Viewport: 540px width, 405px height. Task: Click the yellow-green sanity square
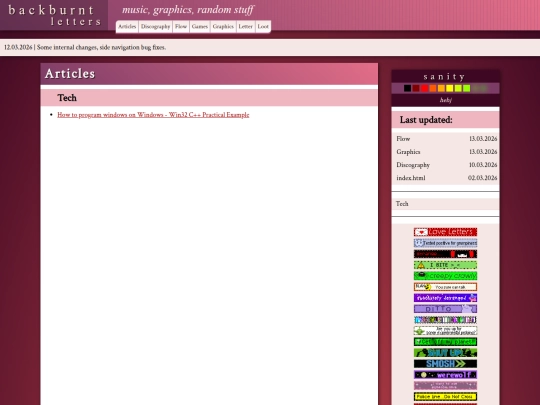[x=458, y=88]
